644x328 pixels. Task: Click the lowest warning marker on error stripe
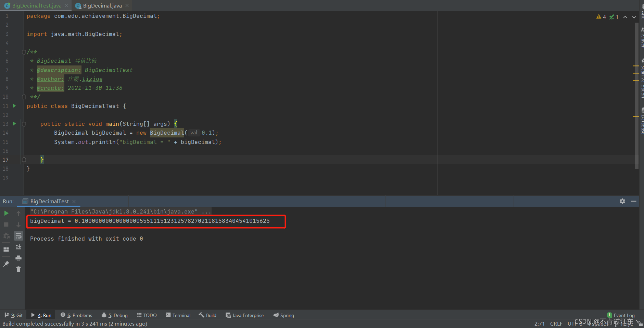(636, 117)
